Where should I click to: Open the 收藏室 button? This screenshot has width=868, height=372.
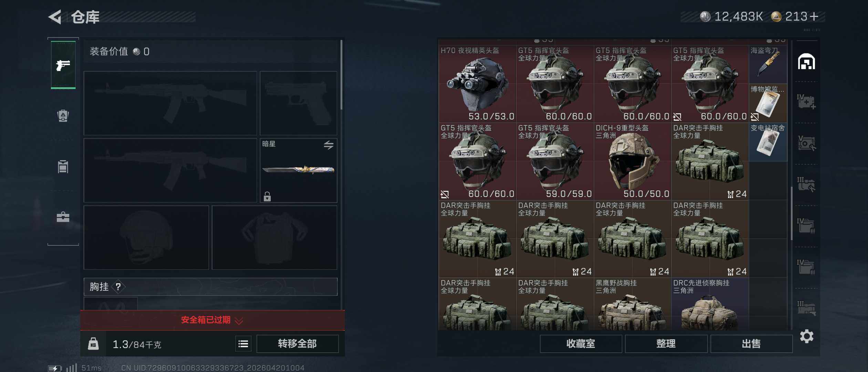pyautogui.click(x=581, y=344)
